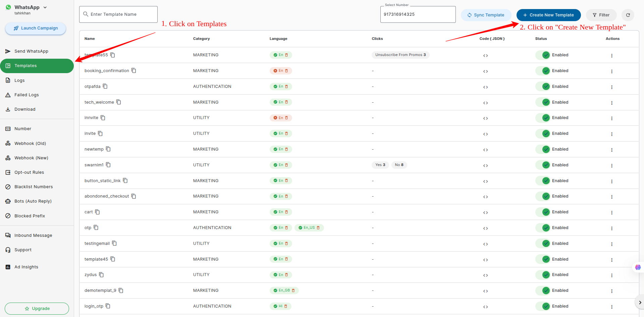Click Launch Campaign button
The width and height of the screenshot is (644, 317).
(x=36, y=28)
